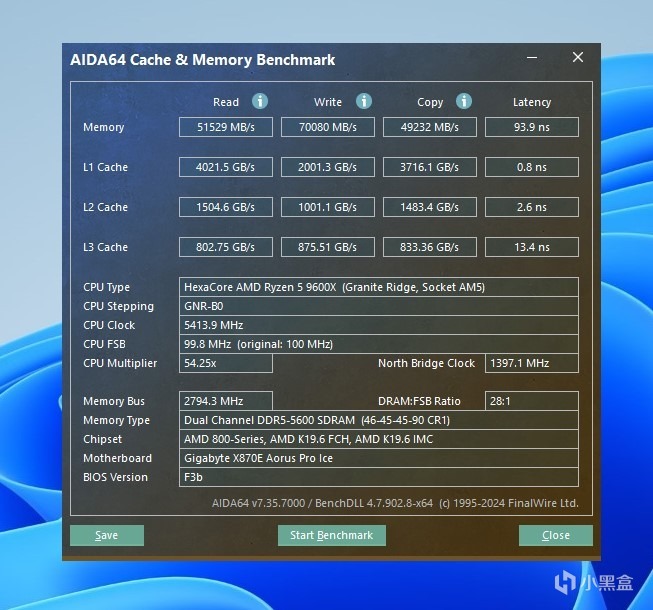Click the DRAM:FSB Ratio label
The height and width of the screenshot is (610, 653).
click(419, 401)
